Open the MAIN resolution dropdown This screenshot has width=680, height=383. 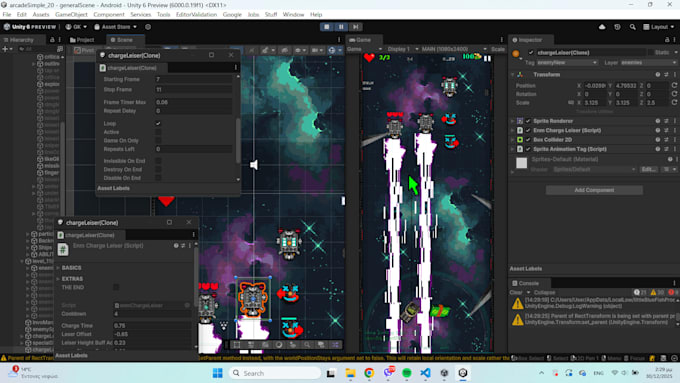pyautogui.click(x=454, y=49)
